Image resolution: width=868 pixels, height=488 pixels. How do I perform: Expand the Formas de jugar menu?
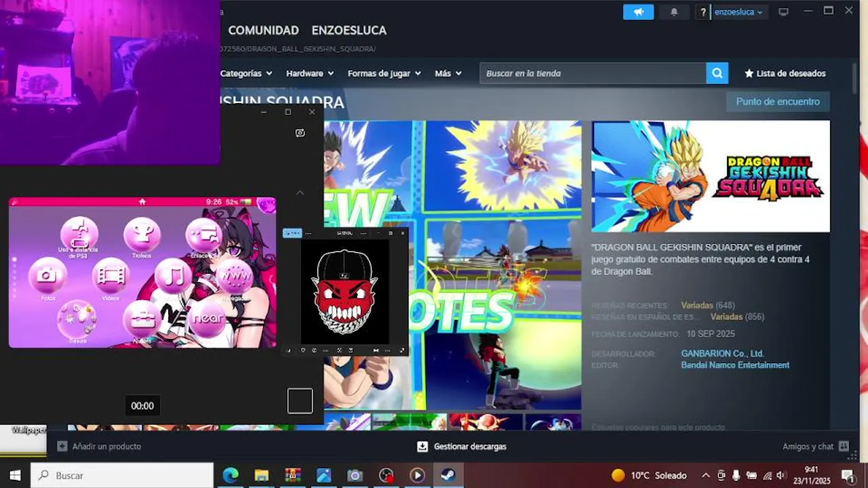384,73
